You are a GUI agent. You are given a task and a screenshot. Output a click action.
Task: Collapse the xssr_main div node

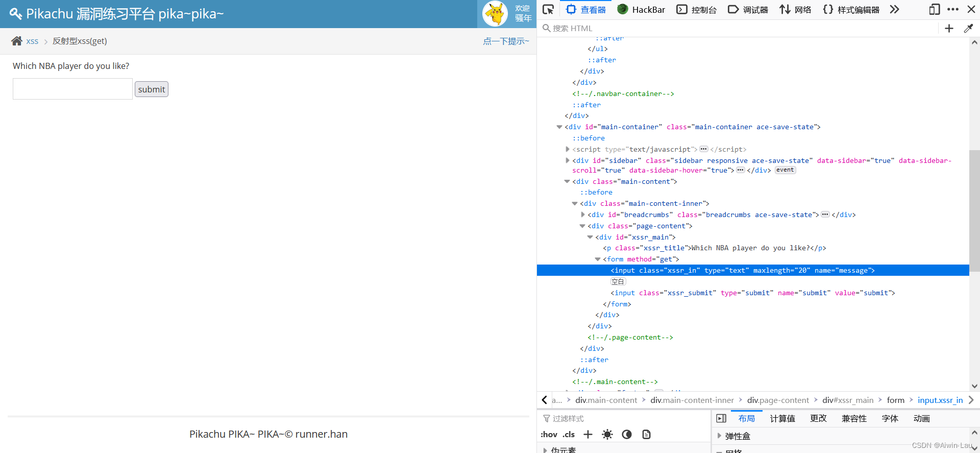[x=590, y=237]
